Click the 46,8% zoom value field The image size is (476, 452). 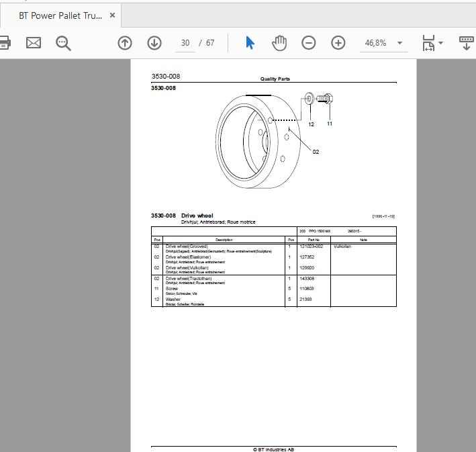[x=376, y=43]
